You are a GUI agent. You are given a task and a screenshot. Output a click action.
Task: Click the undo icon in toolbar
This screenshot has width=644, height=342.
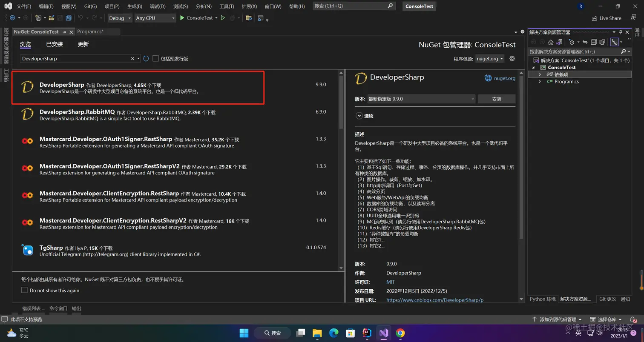[x=80, y=18]
